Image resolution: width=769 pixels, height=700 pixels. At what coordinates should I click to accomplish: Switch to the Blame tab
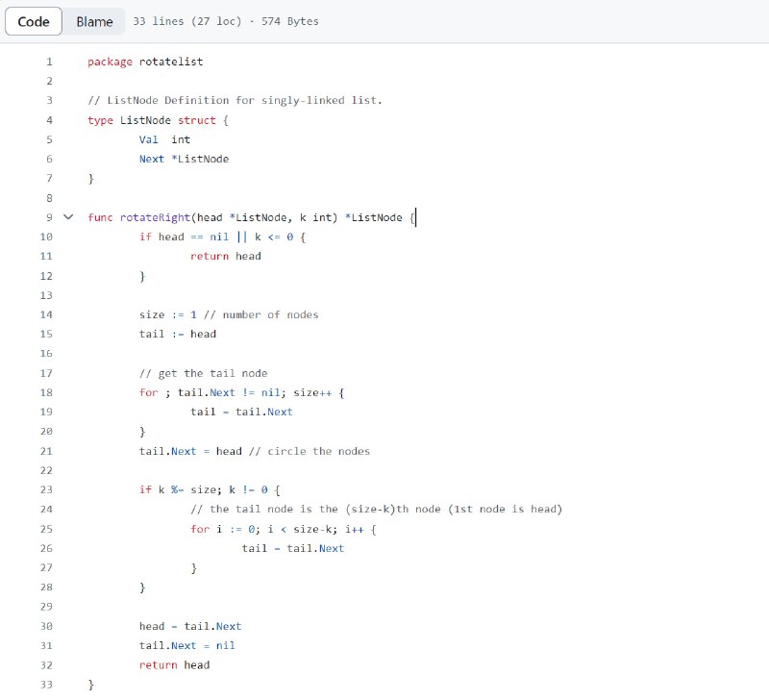click(94, 21)
